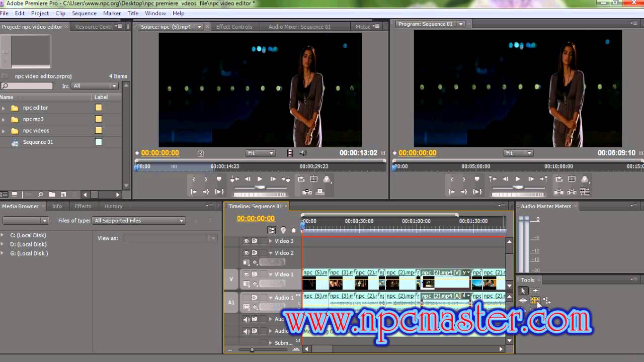Click Source monitor shuttle slider

click(x=260, y=187)
